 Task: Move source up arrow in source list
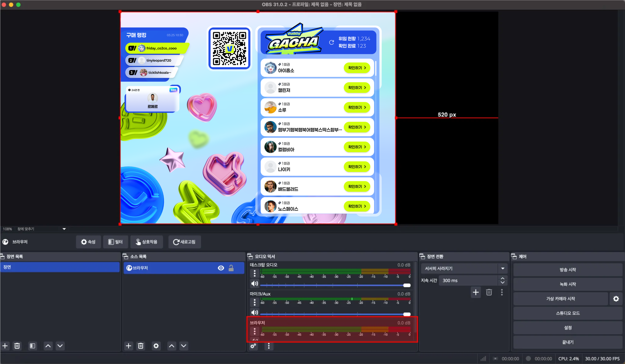(x=172, y=346)
